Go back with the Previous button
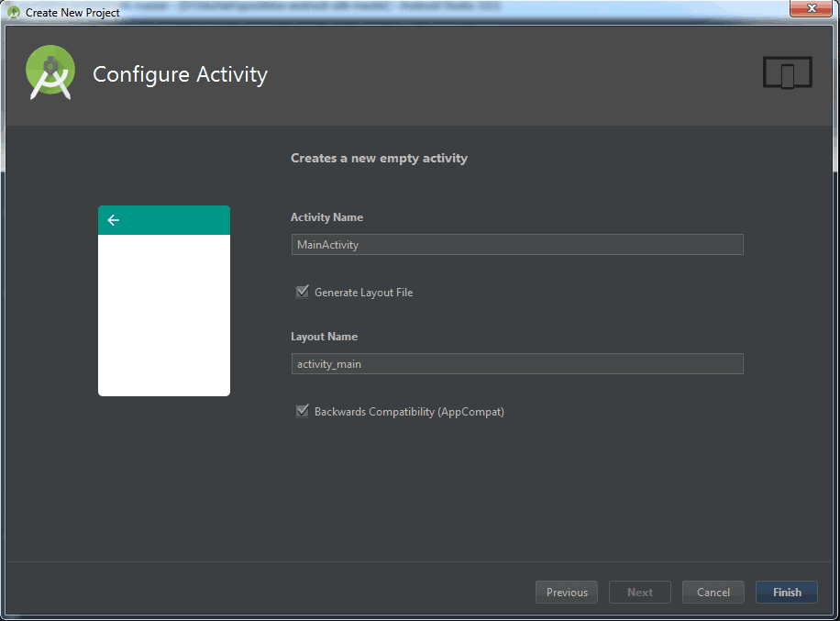The width and height of the screenshot is (840, 621). [566, 592]
